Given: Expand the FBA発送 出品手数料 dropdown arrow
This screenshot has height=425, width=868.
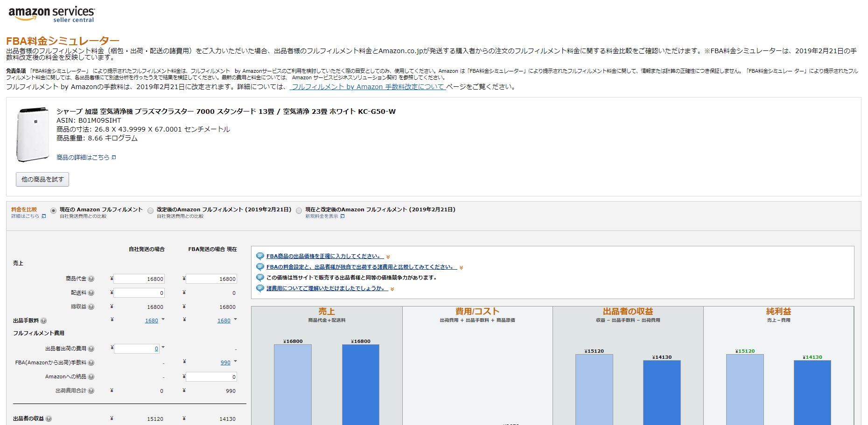Looking at the screenshot, I should pos(235,320).
